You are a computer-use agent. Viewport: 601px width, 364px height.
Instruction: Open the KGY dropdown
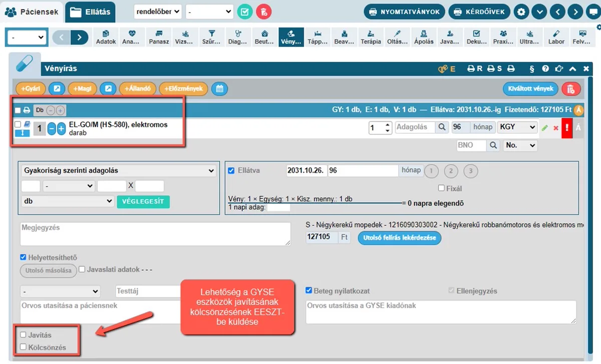coord(517,127)
